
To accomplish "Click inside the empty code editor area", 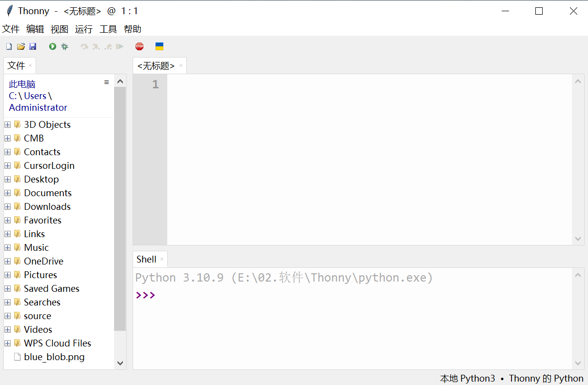I will click(x=369, y=160).
